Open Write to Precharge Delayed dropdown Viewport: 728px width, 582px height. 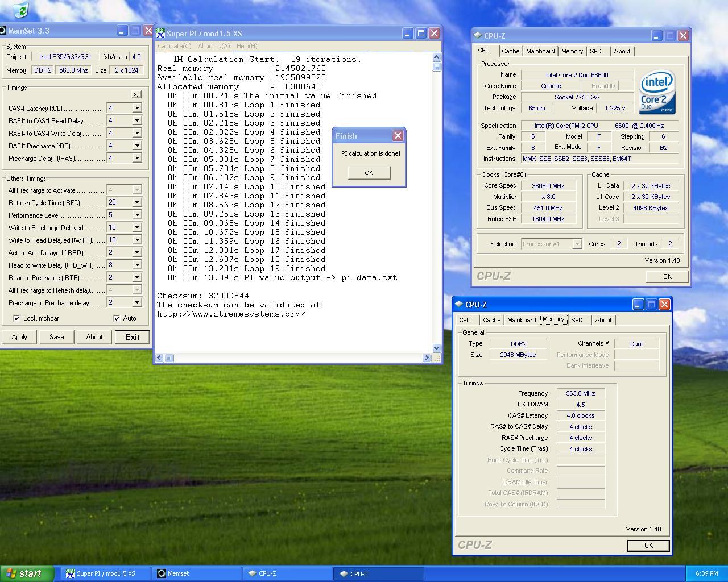tap(137, 227)
